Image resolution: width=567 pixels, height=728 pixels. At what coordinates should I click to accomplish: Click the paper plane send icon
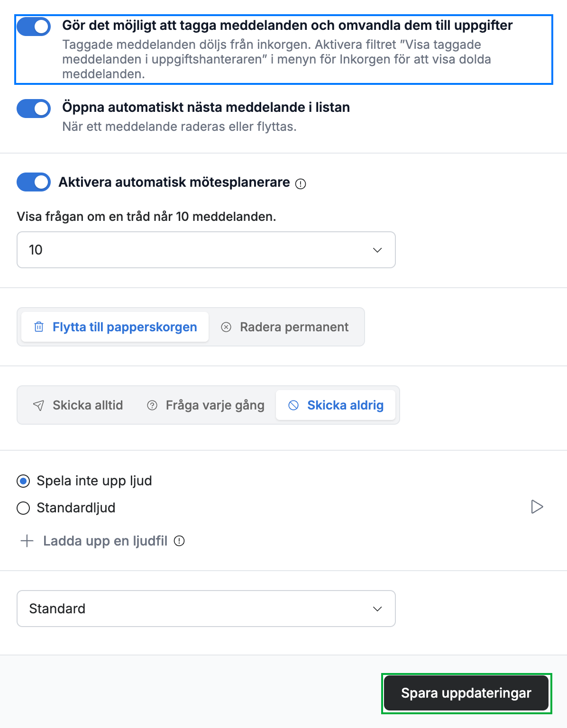click(x=38, y=405)
